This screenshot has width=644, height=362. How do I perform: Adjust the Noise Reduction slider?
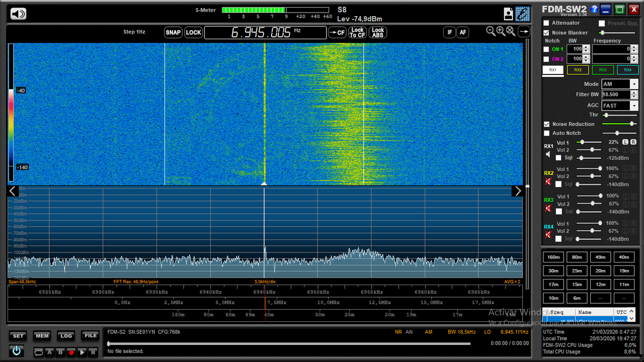click(x=619, y=124)
